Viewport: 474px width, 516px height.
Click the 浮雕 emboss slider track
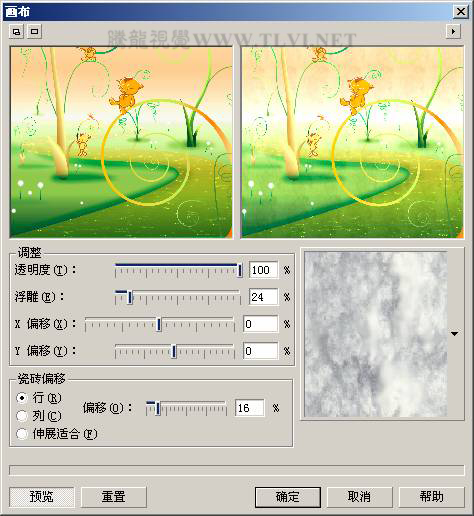(x=178, y=297)
